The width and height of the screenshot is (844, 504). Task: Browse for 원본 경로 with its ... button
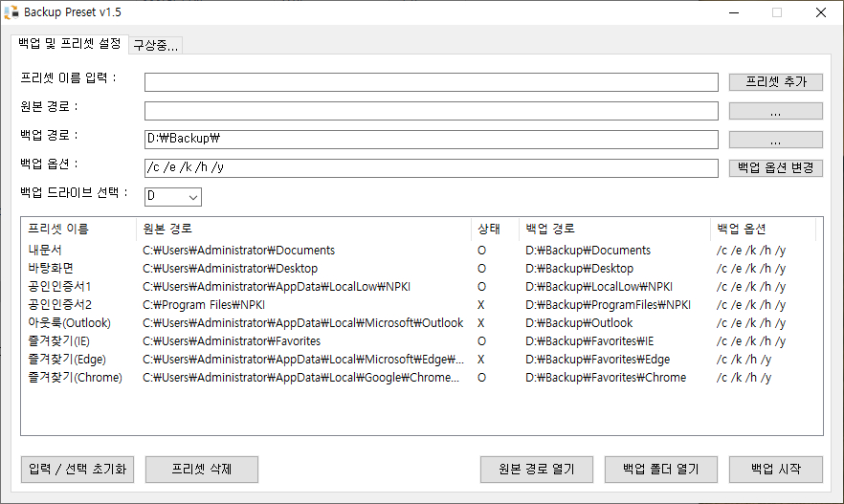coord(776,111)
